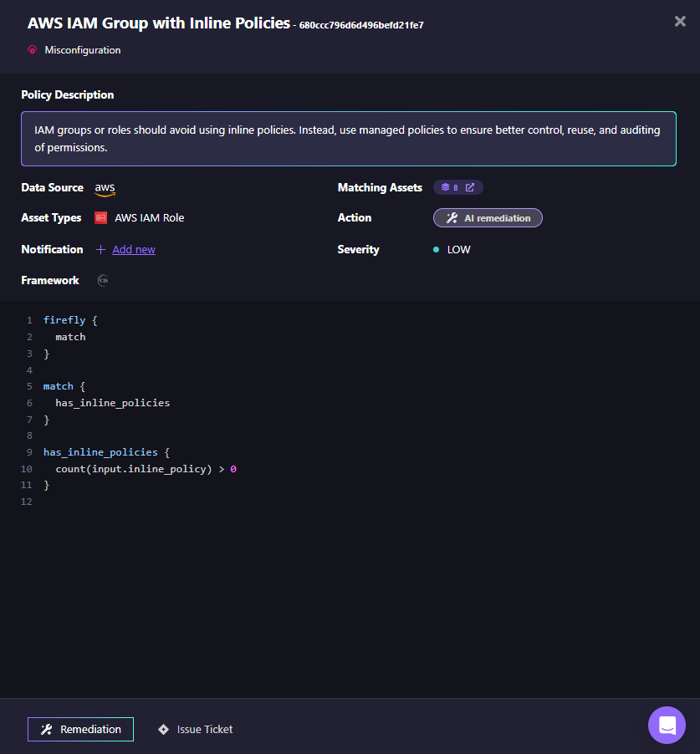700x754 pixels.
Task: Click the Misconfiguration category icon
Action: click(33, 49)
